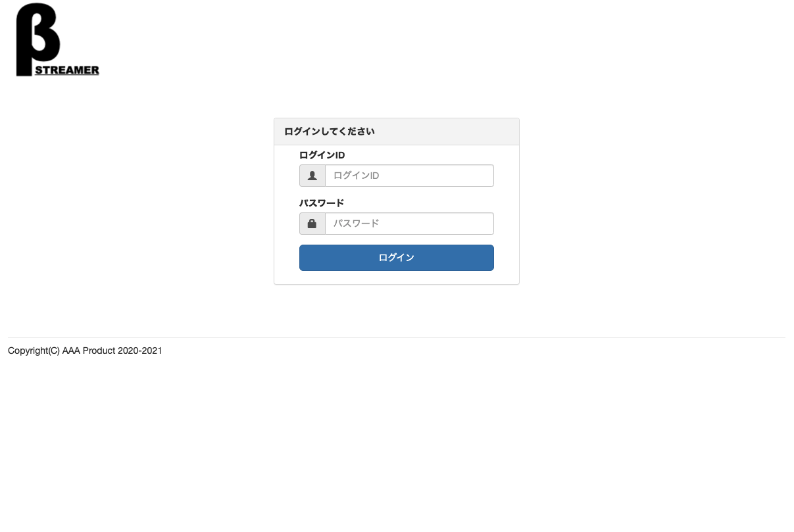This screenshot has width=794, height=532.
Task: Click the padlock icon beside password
Action: pos(312,224)
